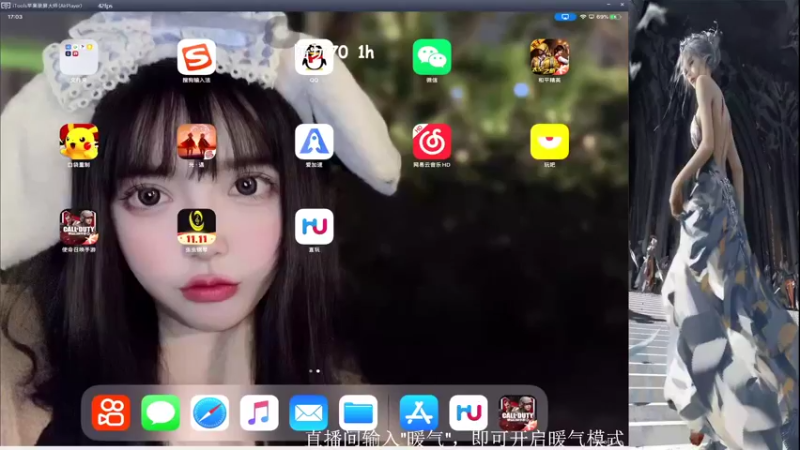Open Messages app in the dock
Viewport: 800px width, 450px height.
(160, 413)
